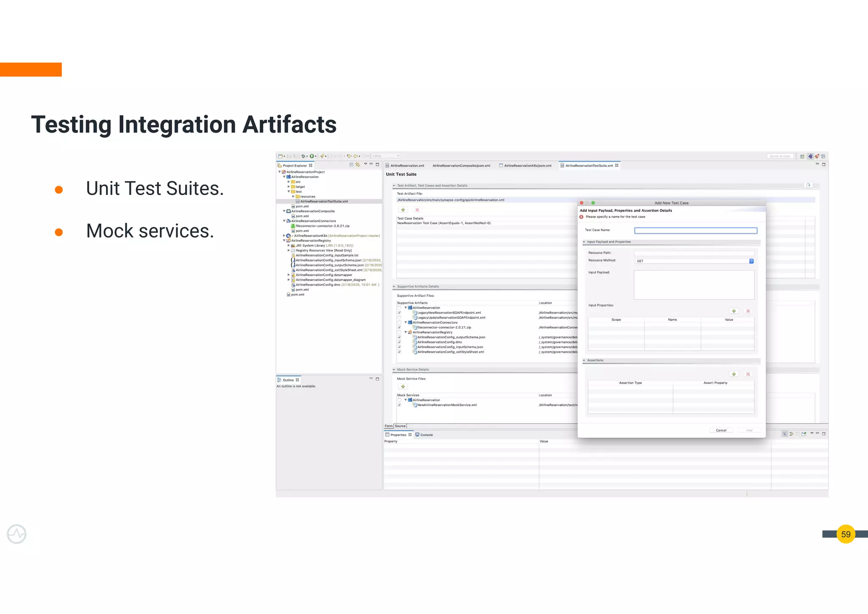
Task: Click green plus under Test Artifact File
Action: 403,210
